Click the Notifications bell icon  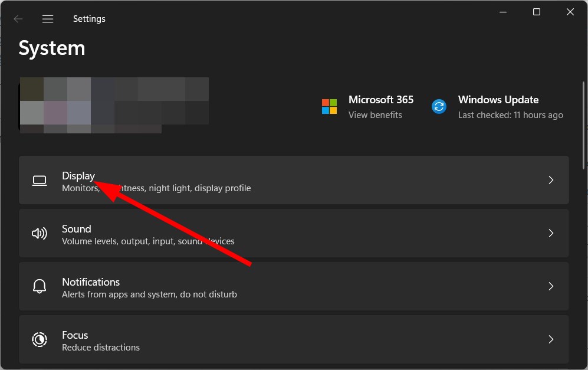coord(39,286)
